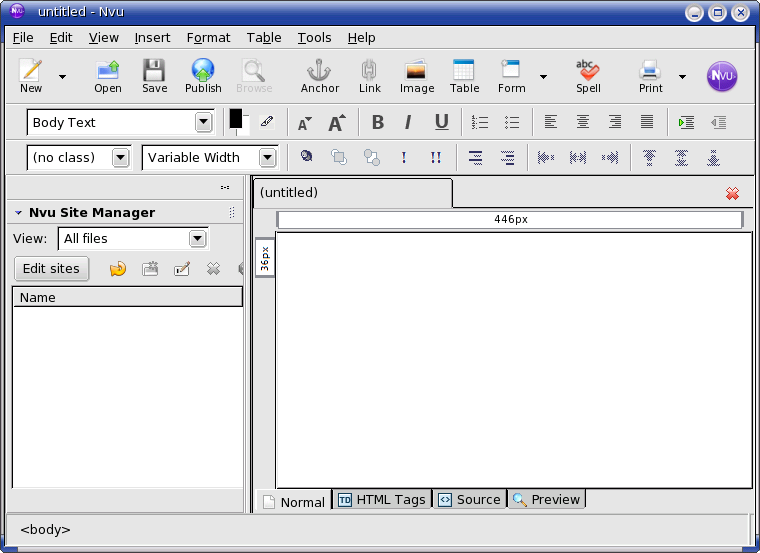Align text left
The width and height of the screenshot is (760, 553).
[x=550, y=122]
